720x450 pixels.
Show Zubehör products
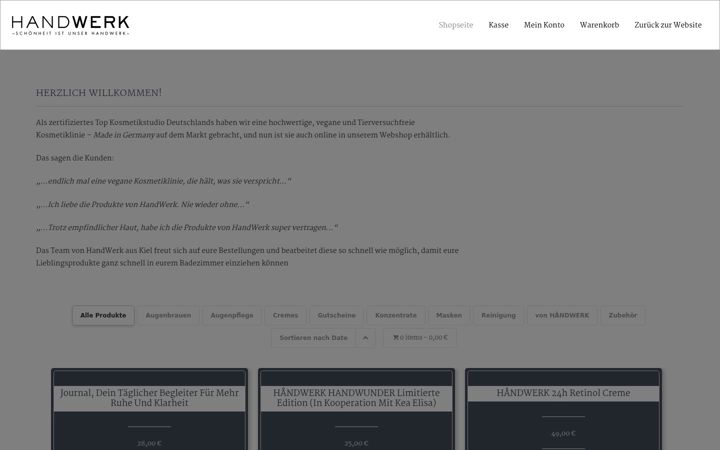click(623, 315)
